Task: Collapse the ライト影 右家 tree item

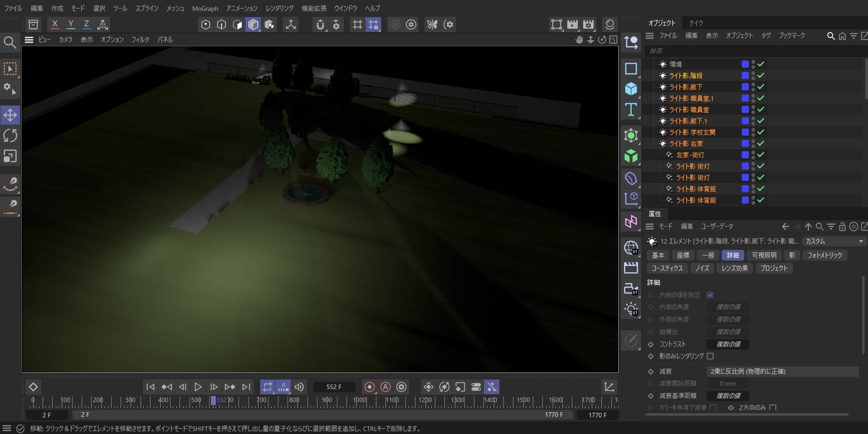Action: pos(657,144)
